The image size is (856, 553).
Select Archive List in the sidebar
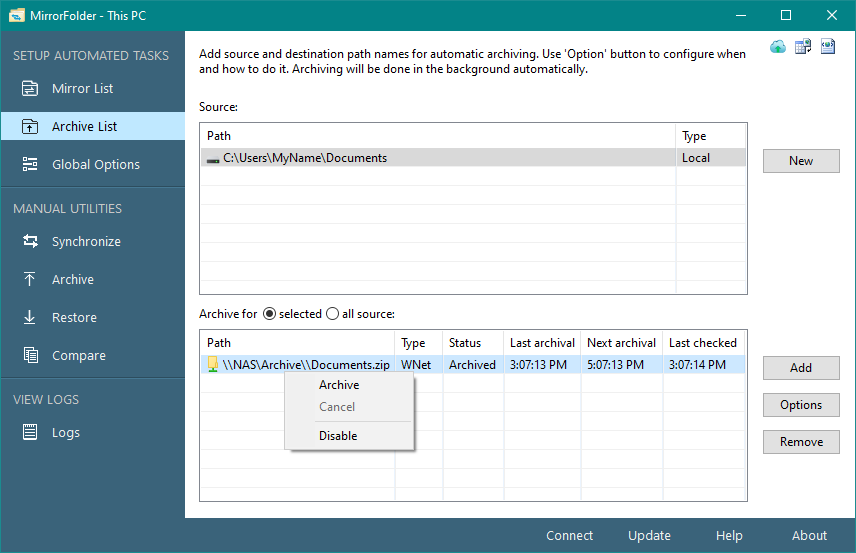(x=93, y=126)
